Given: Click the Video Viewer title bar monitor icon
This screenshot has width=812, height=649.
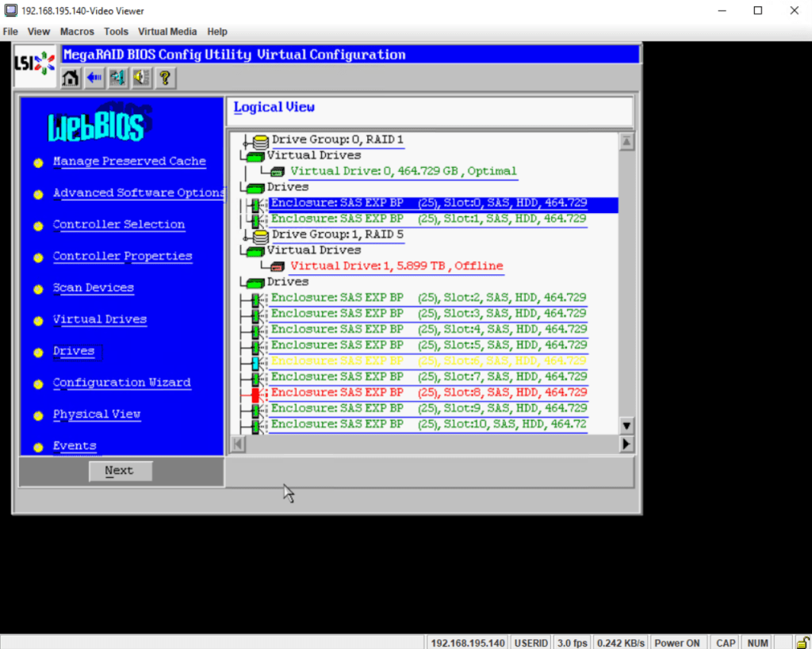Looking at the screenshot, I should tap(10, 10).
